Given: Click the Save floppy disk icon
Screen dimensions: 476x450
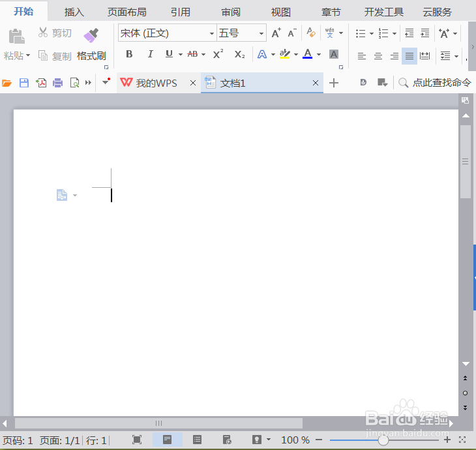Looking at the screenshot, I should [x=24, y=83].
